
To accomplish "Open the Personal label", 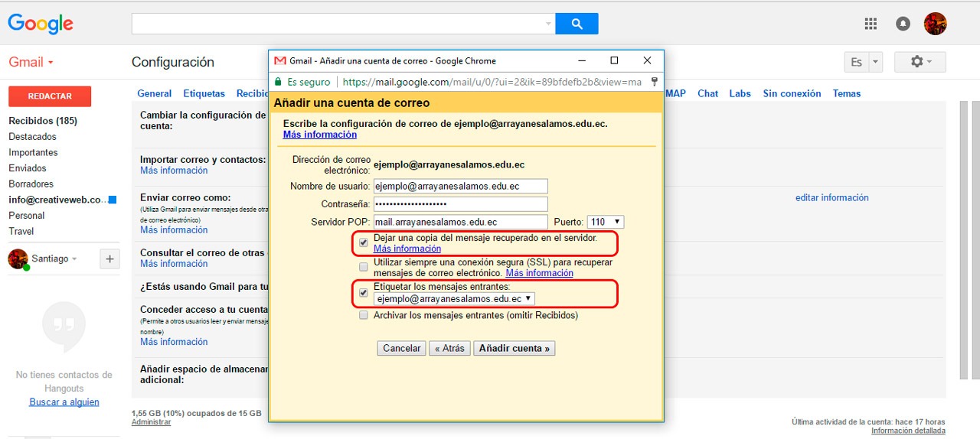I will (x=27, y=216).
